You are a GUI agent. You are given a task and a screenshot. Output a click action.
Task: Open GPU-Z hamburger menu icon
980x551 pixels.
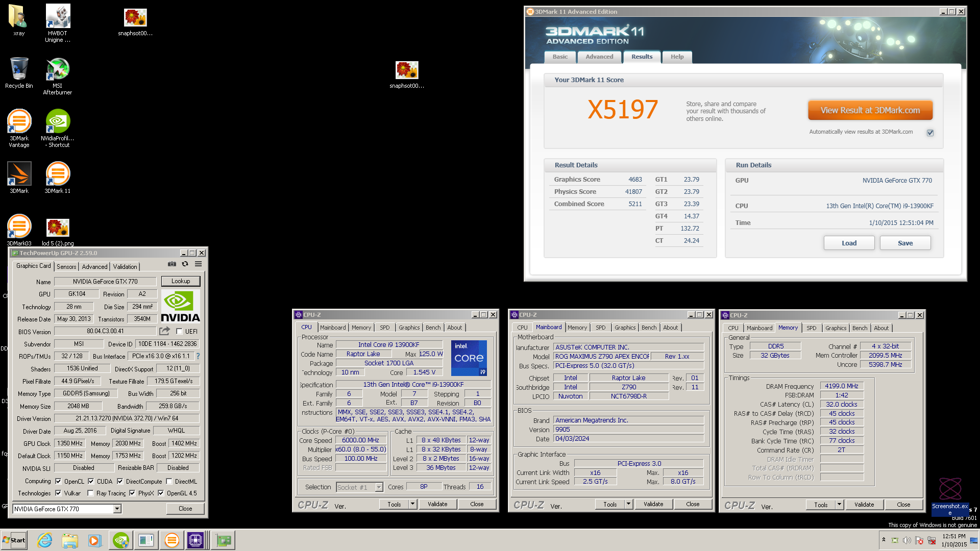click(198, 264)
